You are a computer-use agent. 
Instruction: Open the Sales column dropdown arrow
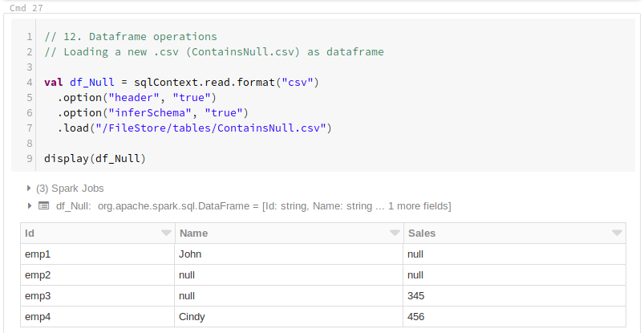617,233
